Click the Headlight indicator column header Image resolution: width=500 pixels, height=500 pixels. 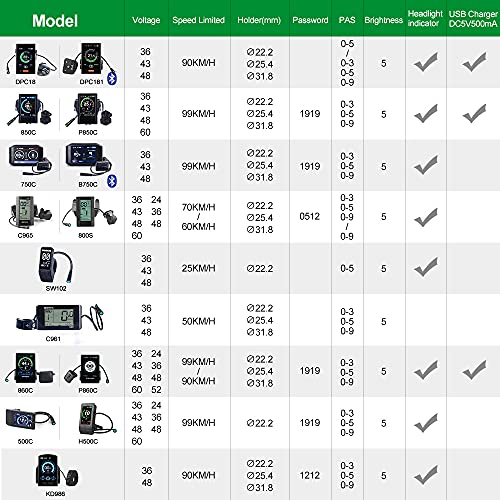[425, 18]
